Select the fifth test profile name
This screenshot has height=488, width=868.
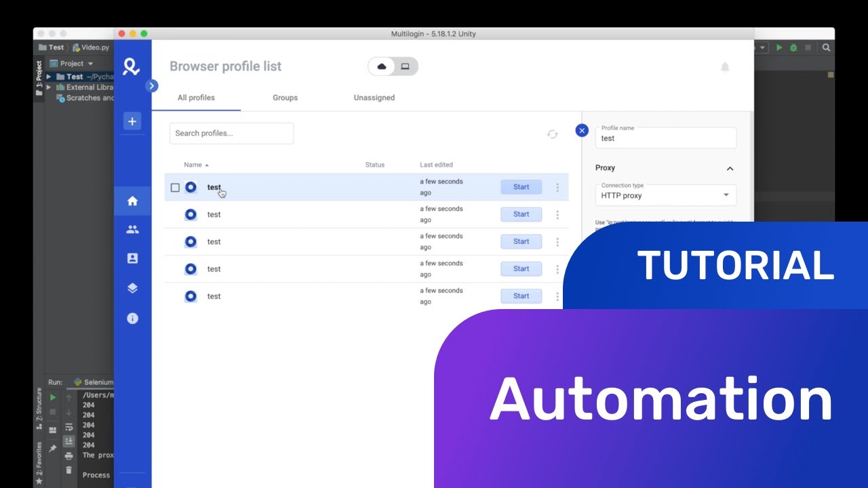214,296
